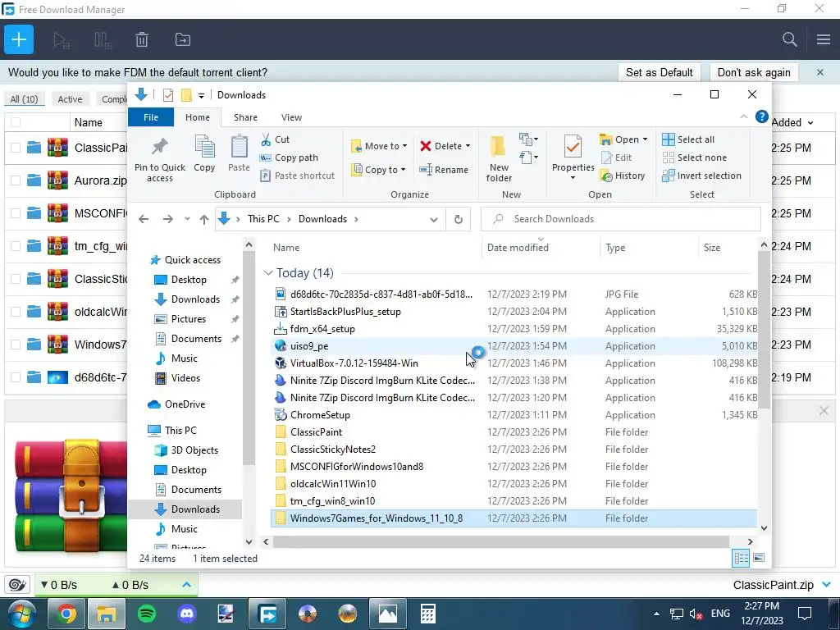Expand the Open dropdown arrow
The height and width of the screenshot is (630, 840).
(x=645, y=139)
